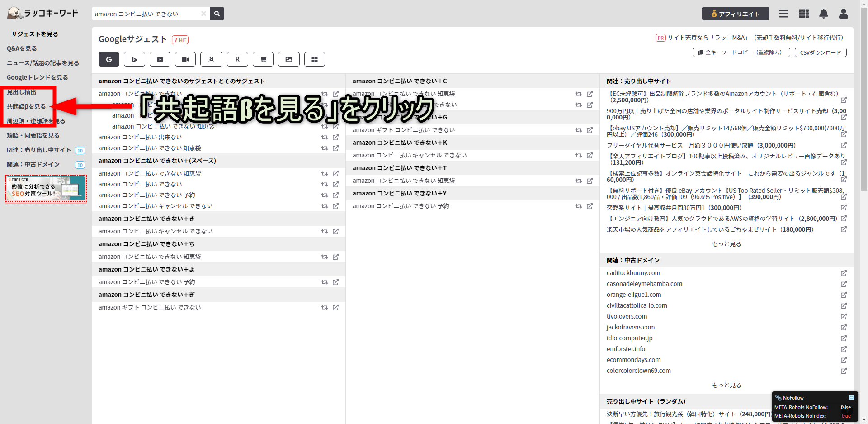
Task: Select the video camera source icon
Action: coord(185,59)
